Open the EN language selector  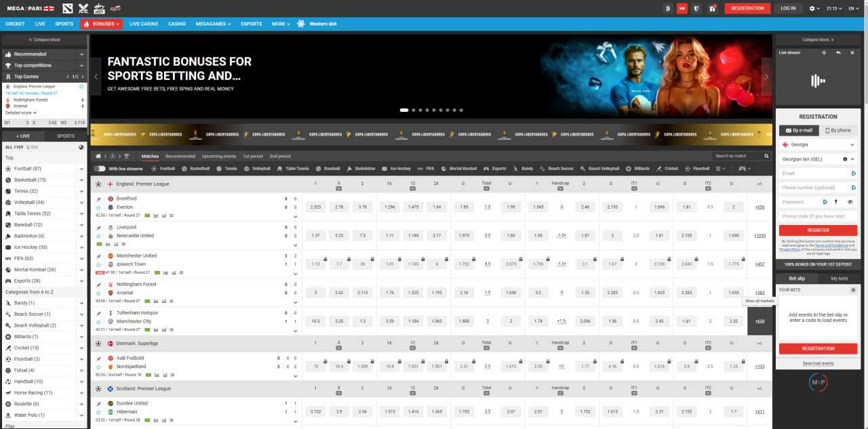854,8
